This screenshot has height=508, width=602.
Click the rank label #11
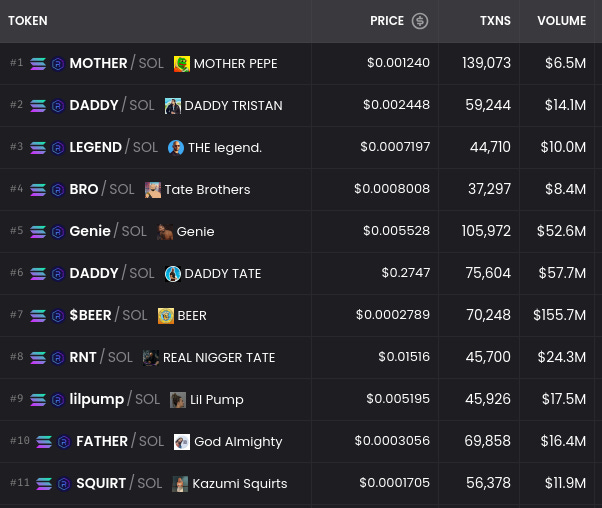pos(20,483)
